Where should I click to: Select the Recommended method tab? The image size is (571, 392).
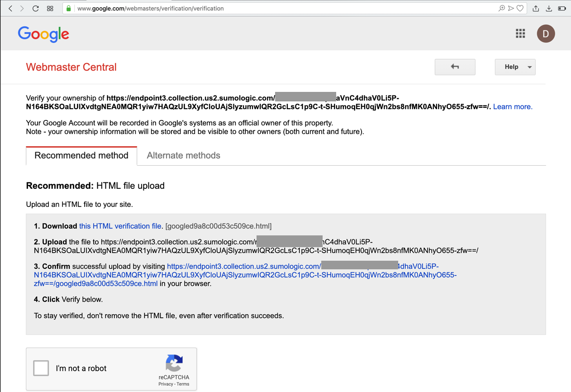81,155
